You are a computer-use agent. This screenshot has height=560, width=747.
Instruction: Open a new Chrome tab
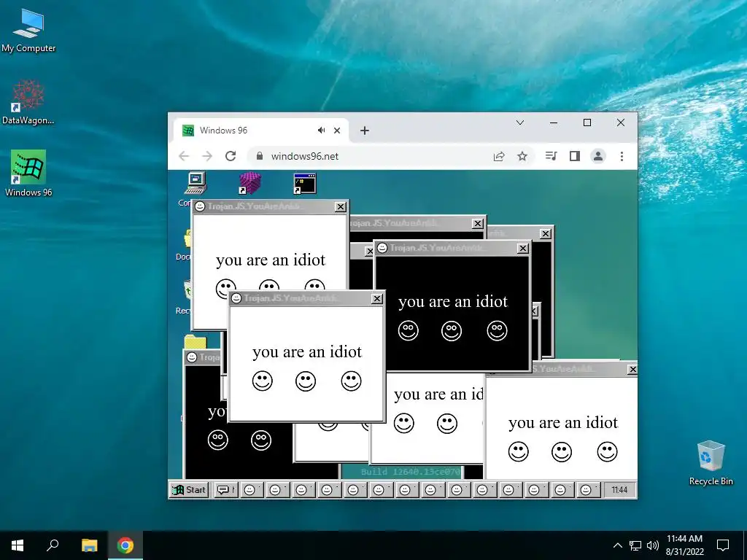pos(365,131)
